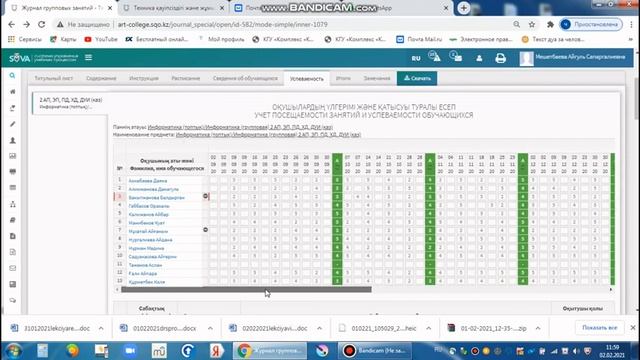Expand options for 31012021lekciyare...doc download

coord(101,328)
